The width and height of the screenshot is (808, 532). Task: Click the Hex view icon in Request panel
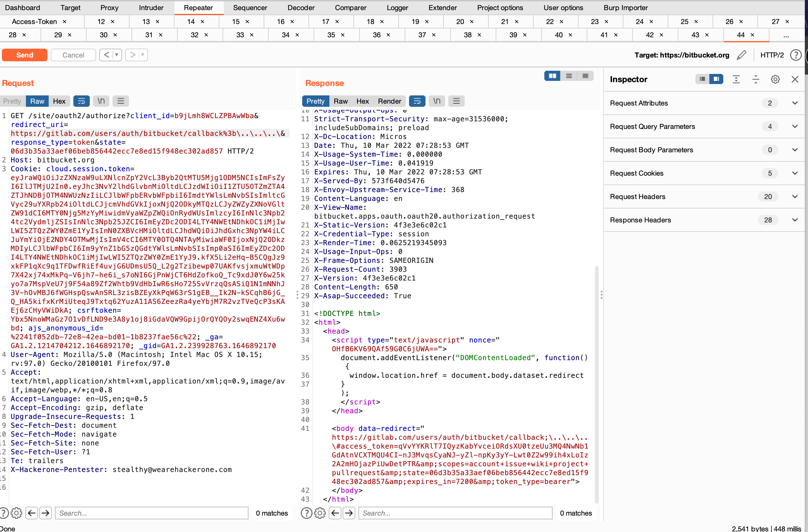(59, 101)
